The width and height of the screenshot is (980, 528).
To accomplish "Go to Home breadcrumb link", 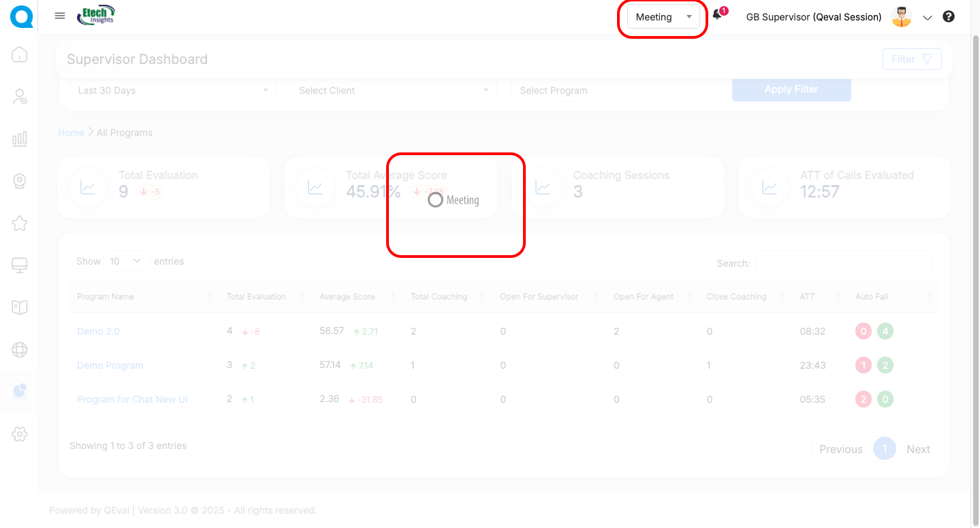I will tap(71, 133).
